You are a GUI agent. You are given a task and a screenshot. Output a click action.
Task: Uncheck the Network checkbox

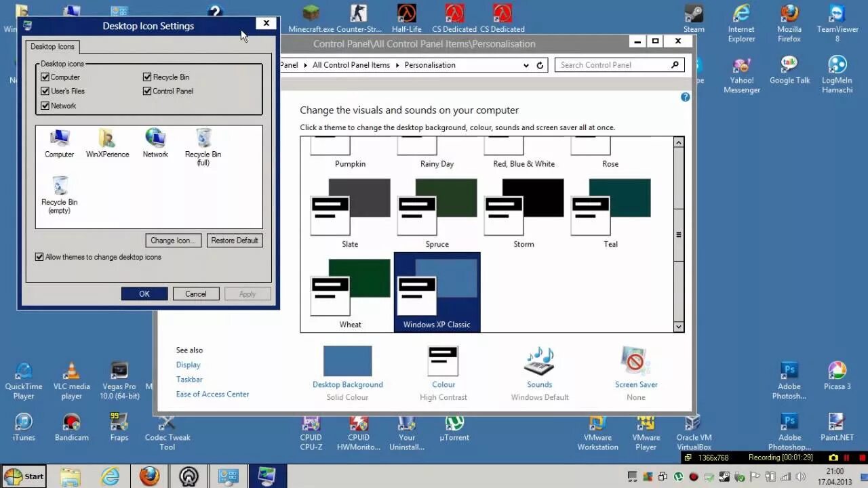45,106
